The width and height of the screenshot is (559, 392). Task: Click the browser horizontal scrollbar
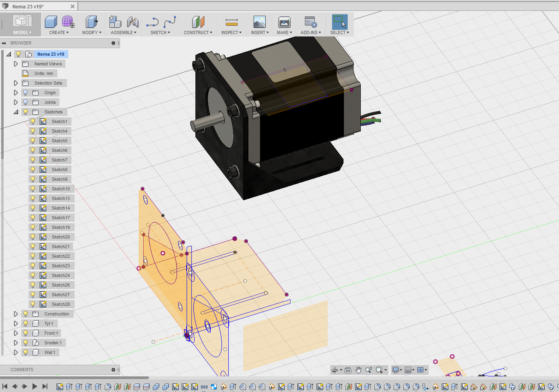point(74,378)
